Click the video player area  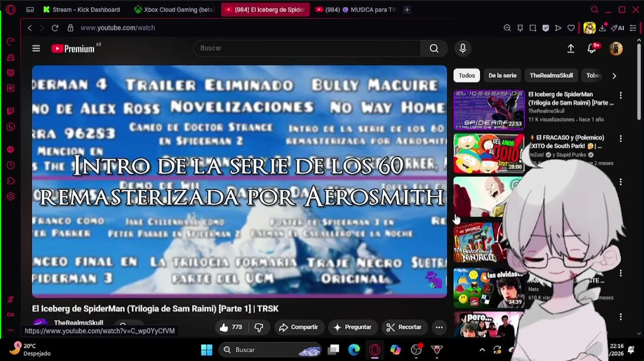point(239,182)
